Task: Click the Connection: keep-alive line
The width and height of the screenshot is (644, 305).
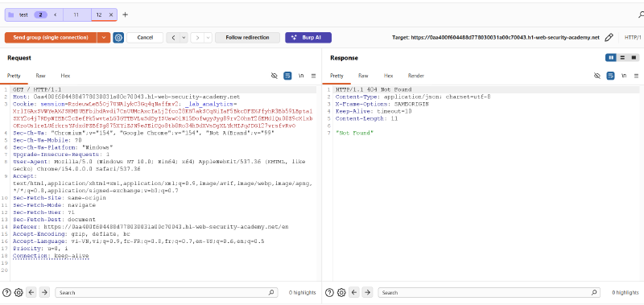Action: point(51,256)
